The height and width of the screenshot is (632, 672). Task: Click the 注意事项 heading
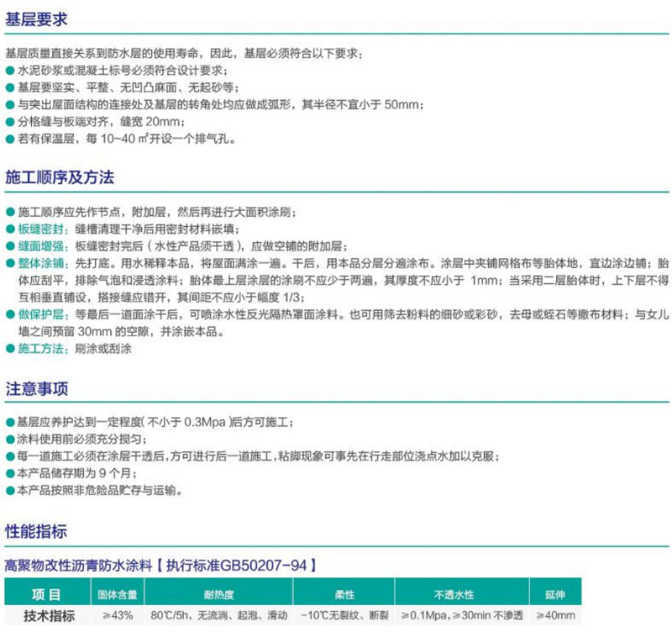36,388
